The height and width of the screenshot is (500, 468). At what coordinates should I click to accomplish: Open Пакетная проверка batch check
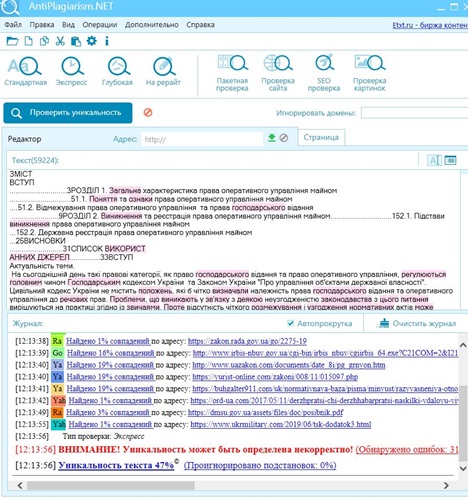[232, 73]
